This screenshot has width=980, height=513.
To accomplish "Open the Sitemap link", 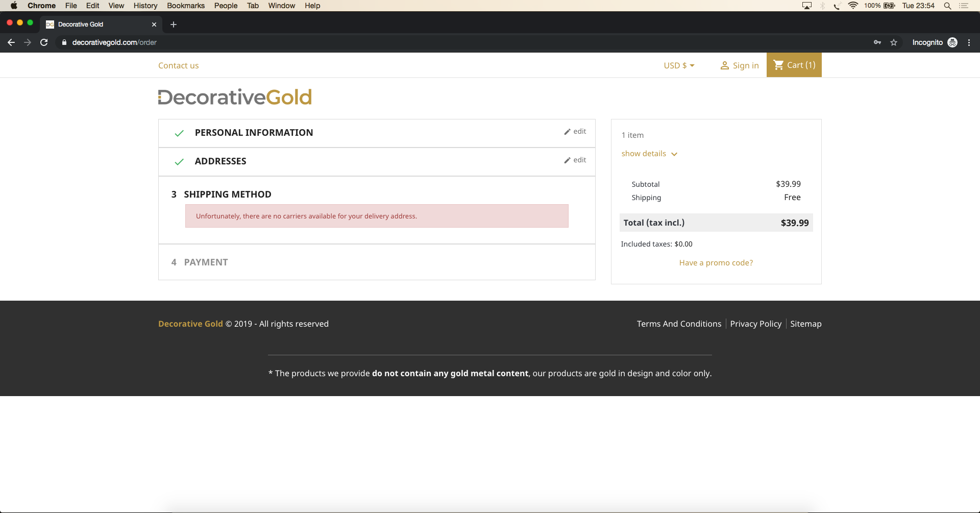I will 805,324.
